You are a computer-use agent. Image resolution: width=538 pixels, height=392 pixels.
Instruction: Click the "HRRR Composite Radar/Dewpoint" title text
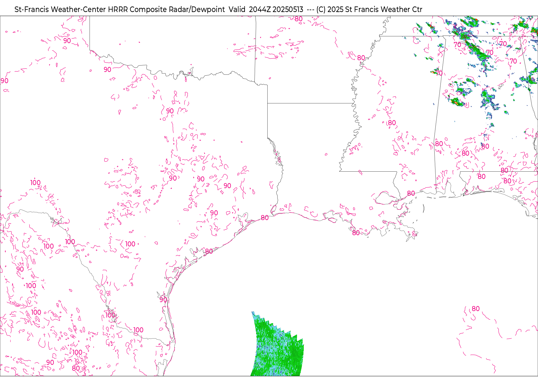(x=166, y=10)
